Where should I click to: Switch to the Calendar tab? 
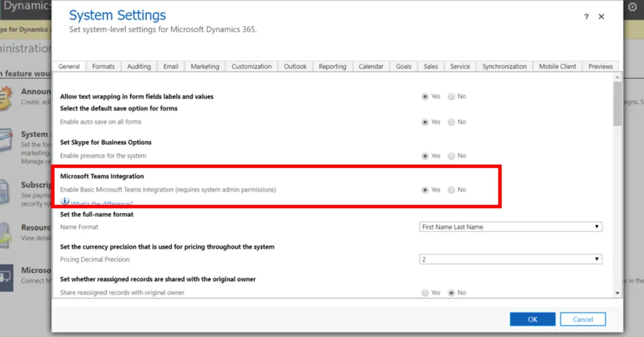click(371, 67)
